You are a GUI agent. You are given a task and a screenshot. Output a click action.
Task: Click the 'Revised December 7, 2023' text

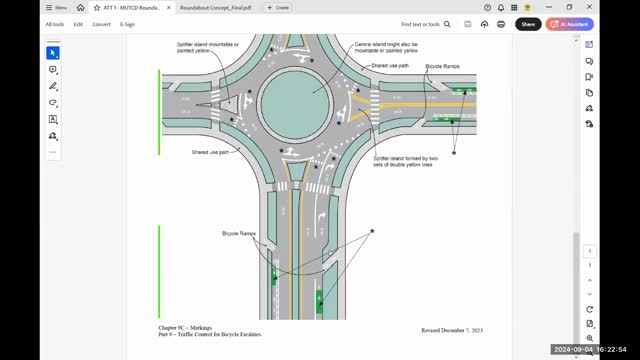[452, 330]
